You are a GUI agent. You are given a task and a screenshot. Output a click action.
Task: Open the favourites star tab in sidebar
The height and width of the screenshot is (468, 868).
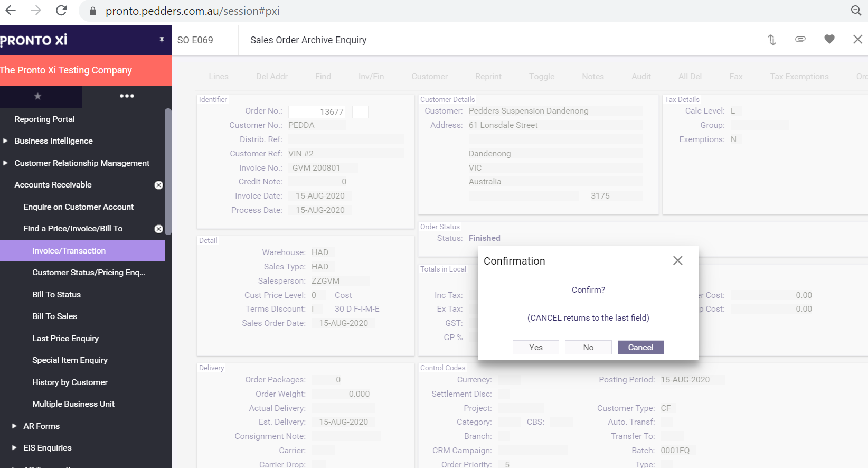37,96
